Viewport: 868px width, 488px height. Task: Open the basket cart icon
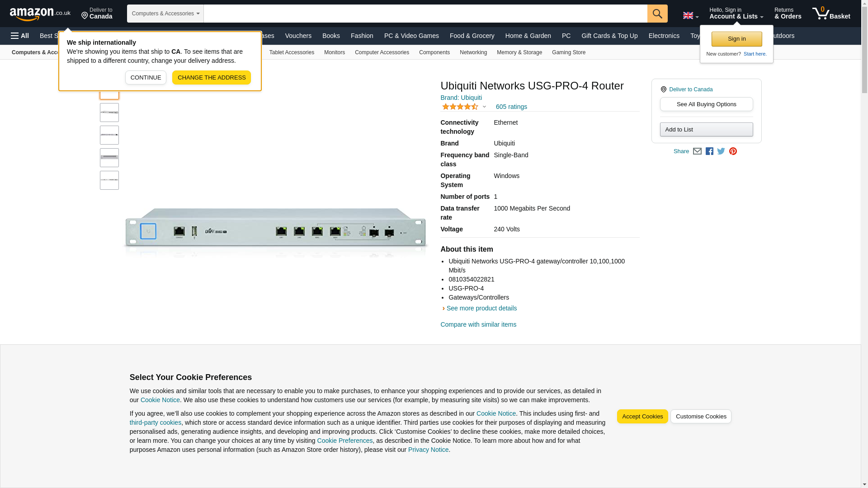coord(830,14)
